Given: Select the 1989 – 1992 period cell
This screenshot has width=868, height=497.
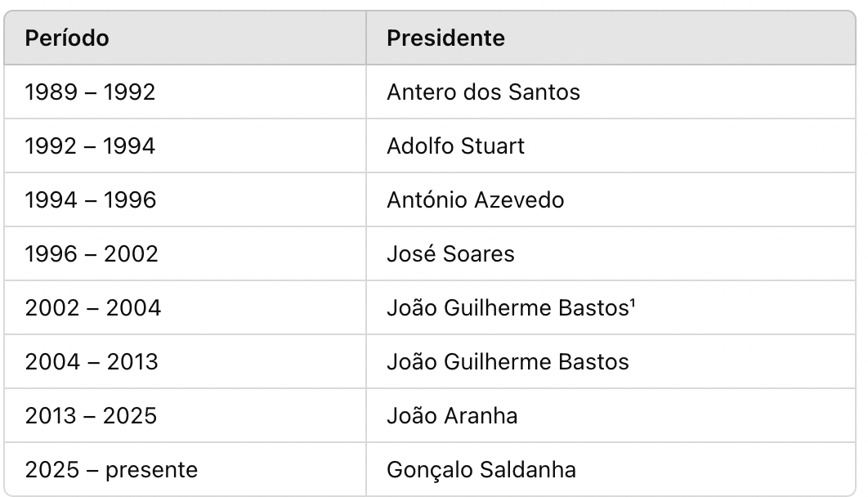Looking at the screenshot, I should (x=90, y=92).
